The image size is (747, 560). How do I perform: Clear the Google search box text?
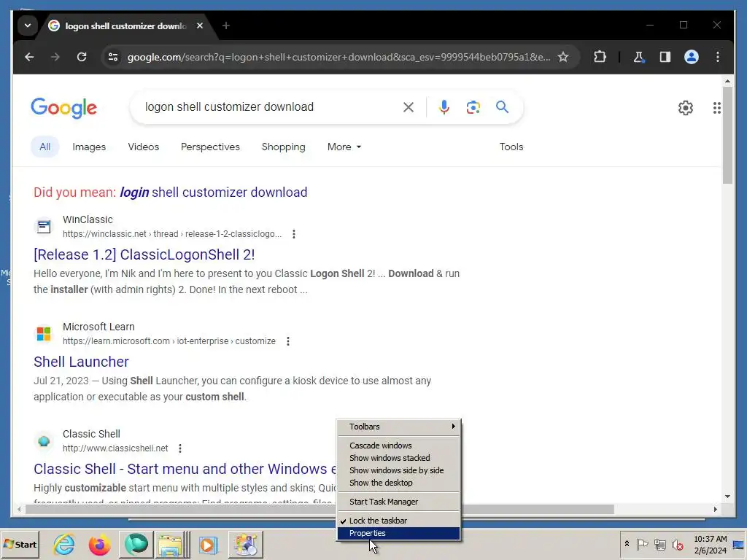(x=409, y=107)
